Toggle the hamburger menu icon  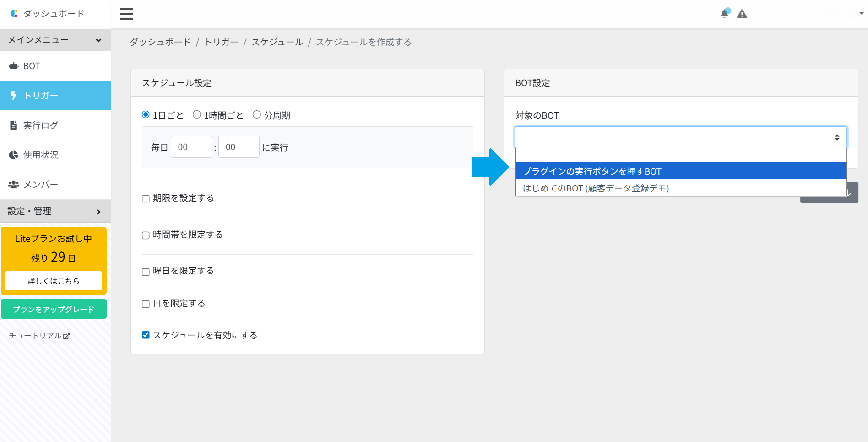pos(126,14)
